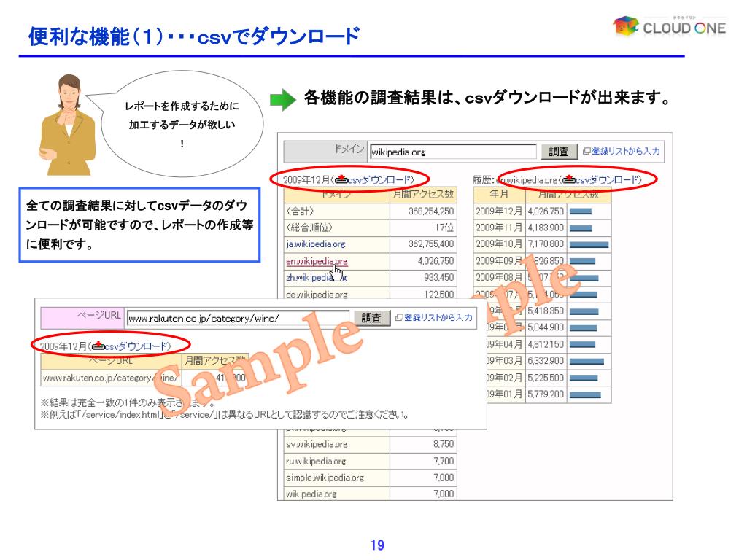Open csvダウンロード link for en.wikipedia.org history

(606, 179)
